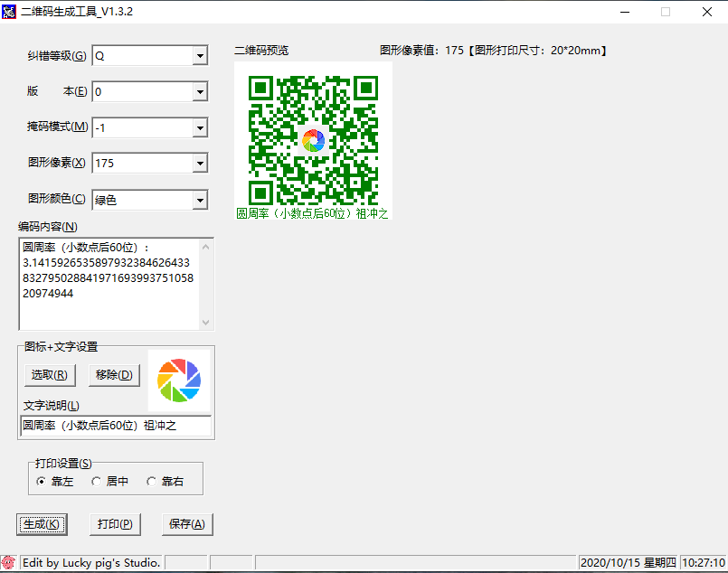Select the 靠右 radio button
This screenshot has width=728, height=573.
click(151, 482)
